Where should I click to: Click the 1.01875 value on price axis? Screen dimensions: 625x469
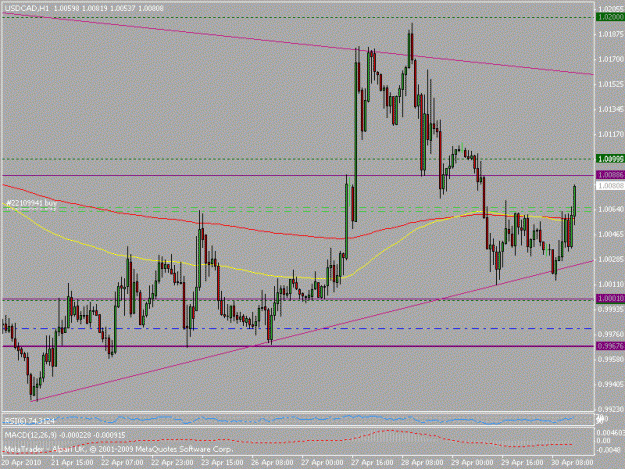pyautogui.click(x=611, y=34)
